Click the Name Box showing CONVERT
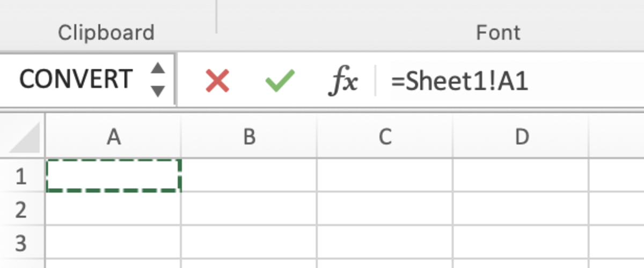The width and height of the screenshot is (644, 268). point(75,79)
